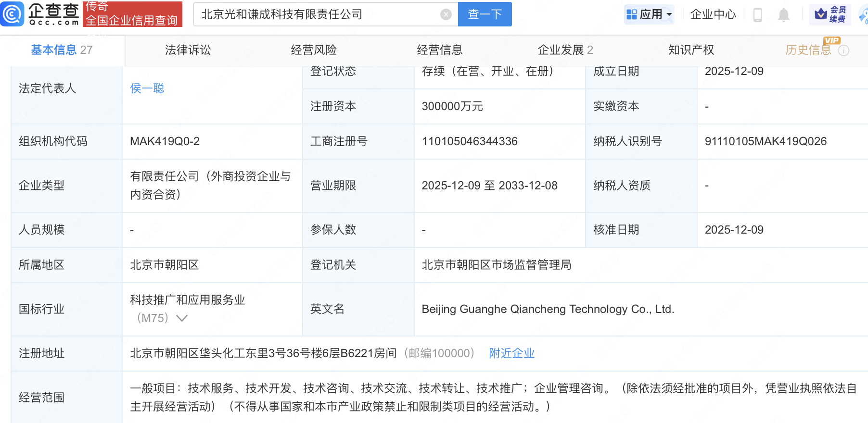Viewport: 868px width, 423px height.
Task: Click the 会员续费 crown icon
Action: point(821,14)
